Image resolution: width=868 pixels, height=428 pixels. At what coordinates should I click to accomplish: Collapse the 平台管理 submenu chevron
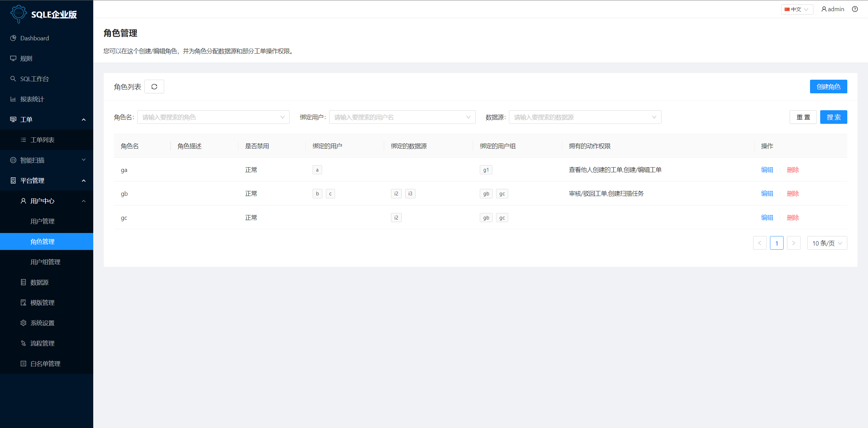point(84,180)
